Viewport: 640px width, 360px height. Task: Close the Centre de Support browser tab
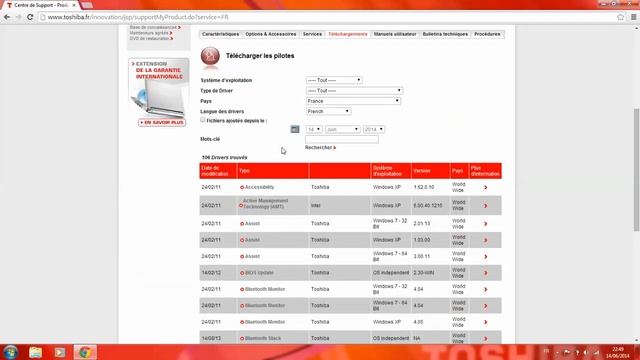coord(74,5)
